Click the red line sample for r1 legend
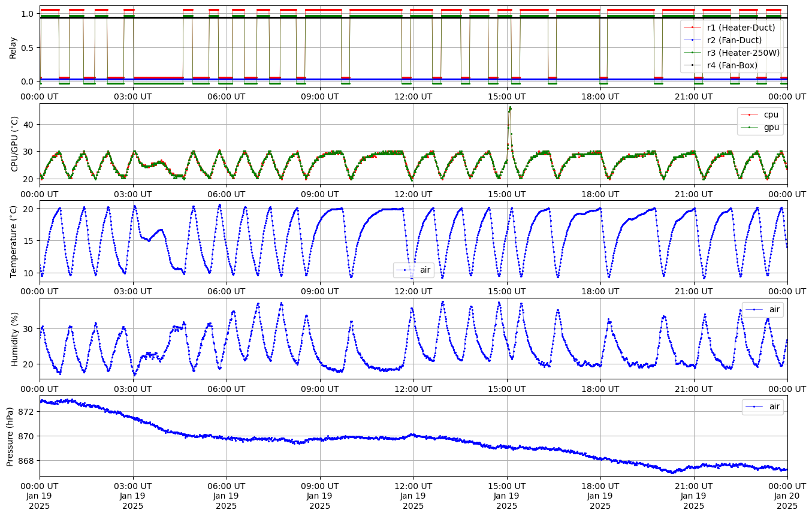The width and height of the screenshot is (812, 516). coord(693,28)
